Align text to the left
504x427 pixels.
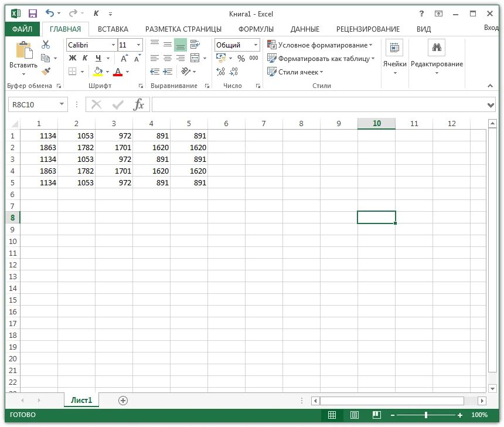(x=155, y=58)
